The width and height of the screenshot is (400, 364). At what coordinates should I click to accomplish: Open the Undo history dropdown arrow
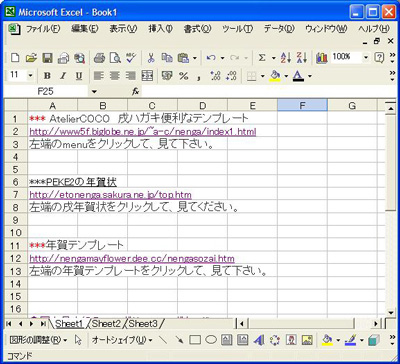point(222,58)
